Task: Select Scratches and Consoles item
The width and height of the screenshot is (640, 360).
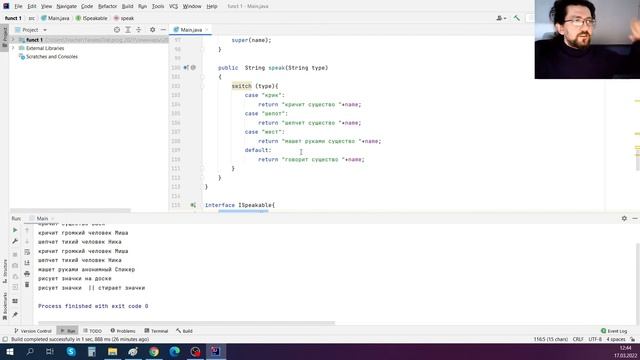Action: (x=51, y=57)
